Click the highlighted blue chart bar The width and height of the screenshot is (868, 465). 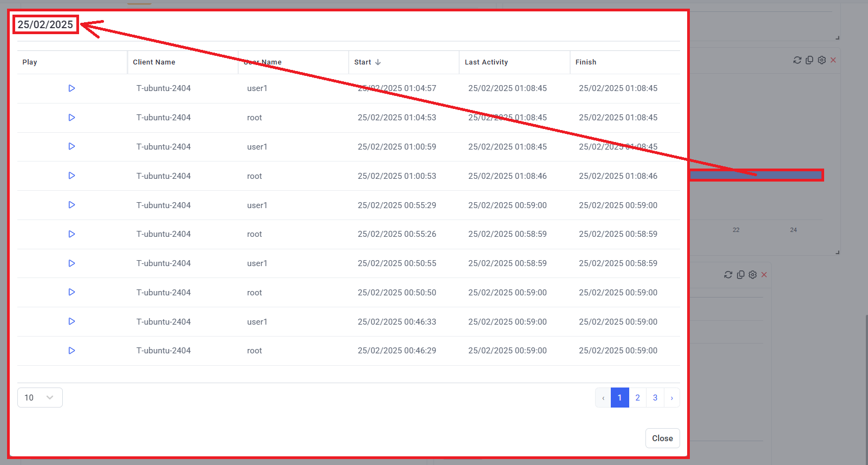pos(756,175)
